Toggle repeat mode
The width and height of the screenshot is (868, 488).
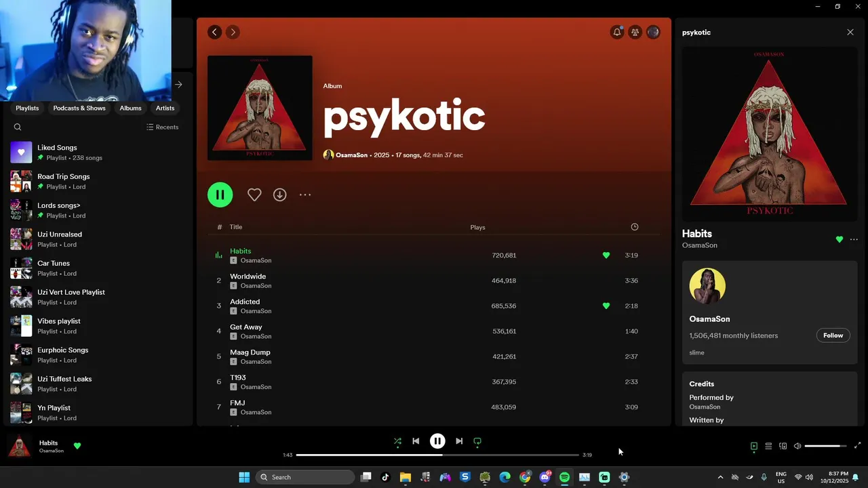click(477, 441)
